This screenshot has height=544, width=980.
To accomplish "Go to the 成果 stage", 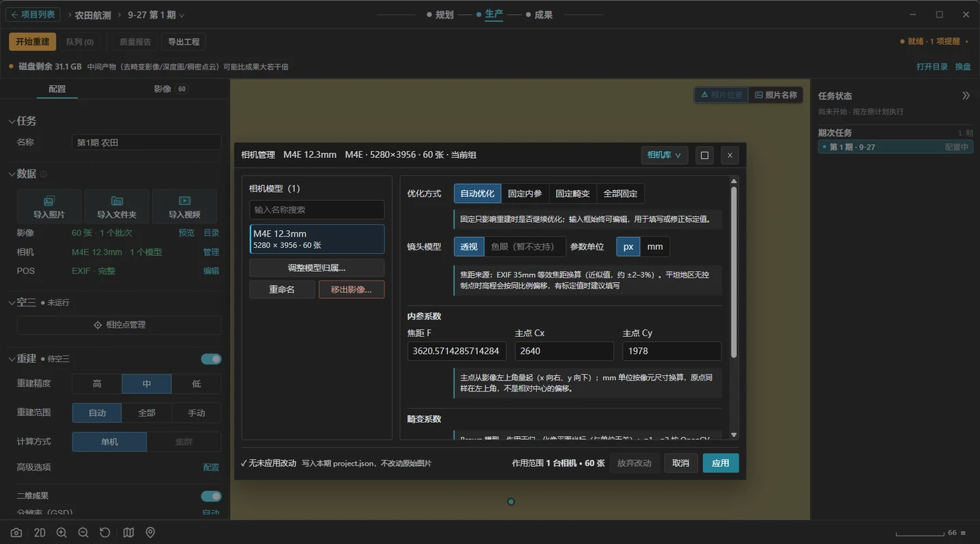I will point(539,15).
